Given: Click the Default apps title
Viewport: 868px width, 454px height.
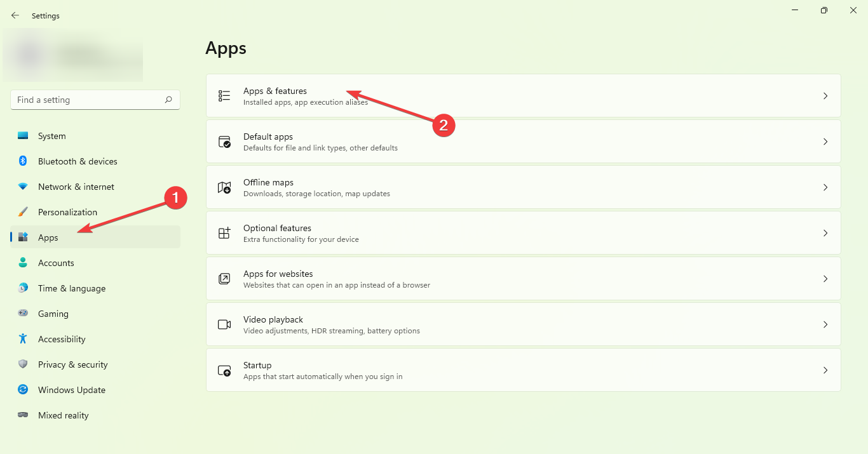Looking at the screenshot, I should point(268,137).
